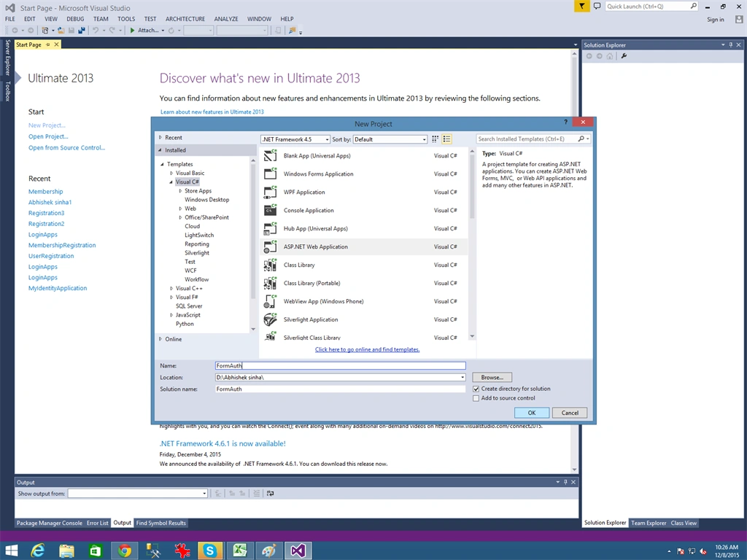The height and width of the screenshot is (560, 747).
Task: Switch templates to medium icons list view
Action: tap(446, 139)
